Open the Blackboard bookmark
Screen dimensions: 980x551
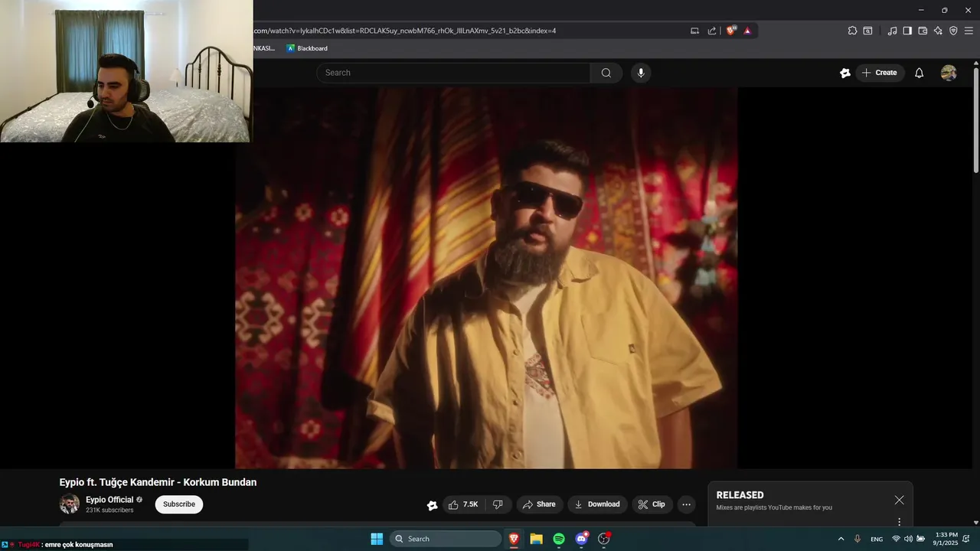click(307, 48)
